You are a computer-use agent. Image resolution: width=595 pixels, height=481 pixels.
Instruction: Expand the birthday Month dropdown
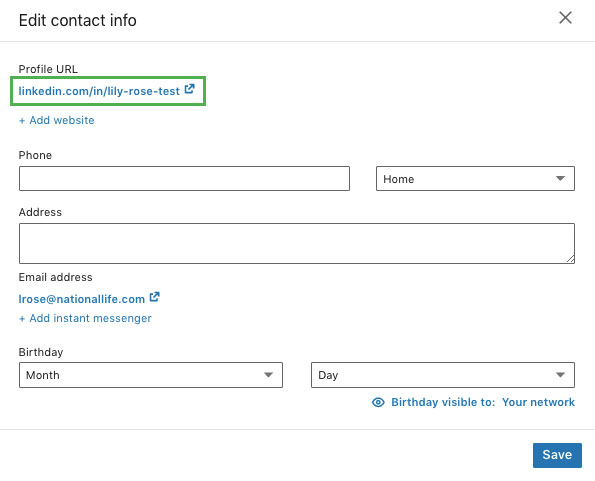point(151,375)
